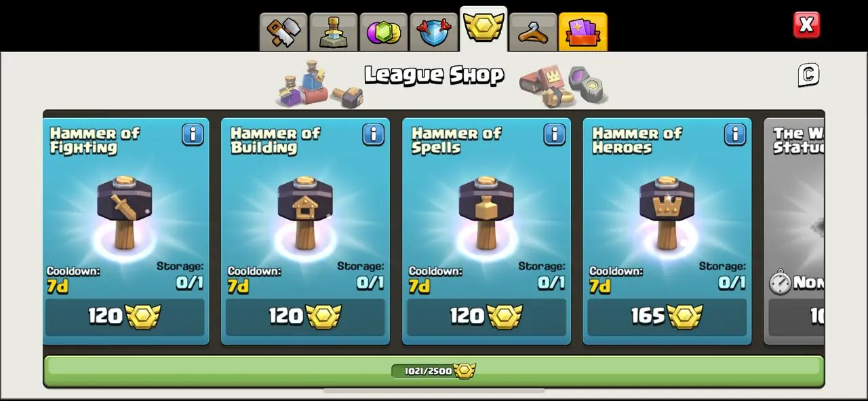Viewport: 868px width, 401px height.
Task: Select the partially visible statue card
Action: (x=794, y=231)
